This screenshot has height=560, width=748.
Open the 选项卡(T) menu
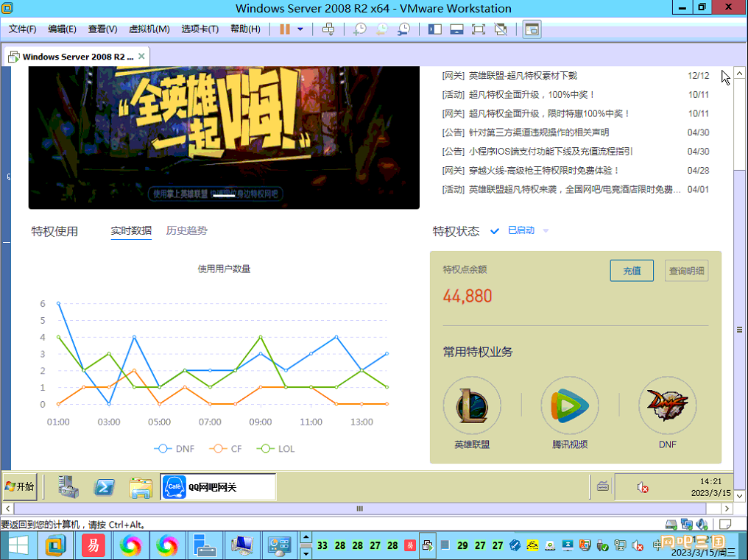tap(200, 29)
